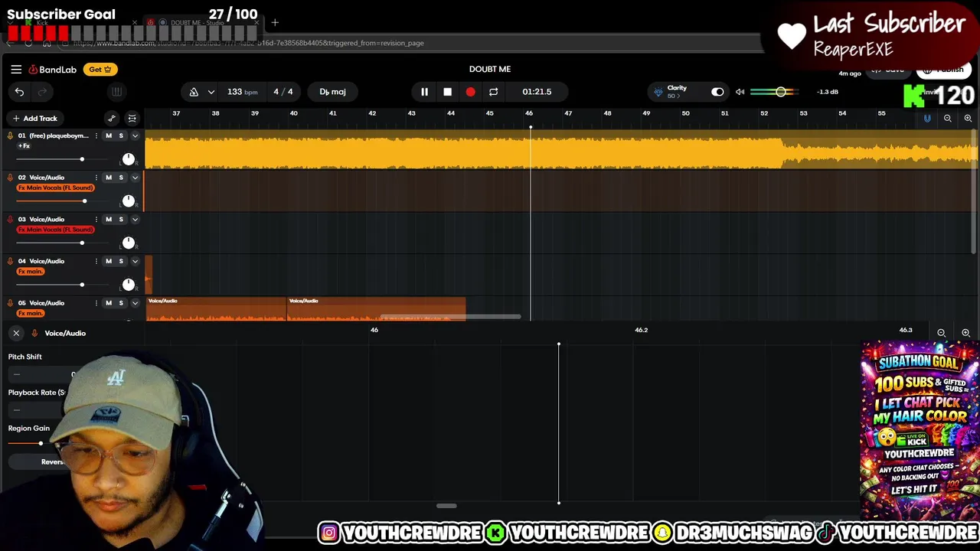Open track 02 Fx Main Vocals preset
Image resolution: width=980 pixels, height=551 pixels.
(x=56, y=187)
